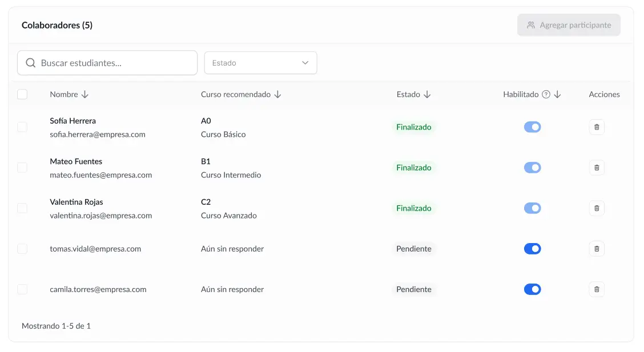This screenshot has height=352, width=644.
Task: Click the B1 course level
Action: (206, 161)
